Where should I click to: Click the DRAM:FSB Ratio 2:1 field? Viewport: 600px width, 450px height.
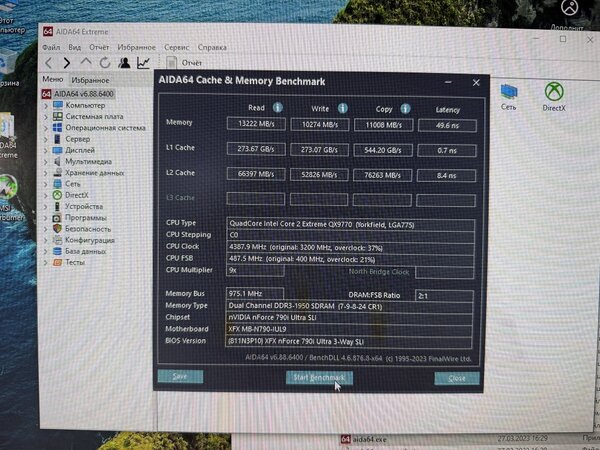(x=444, y=296)
